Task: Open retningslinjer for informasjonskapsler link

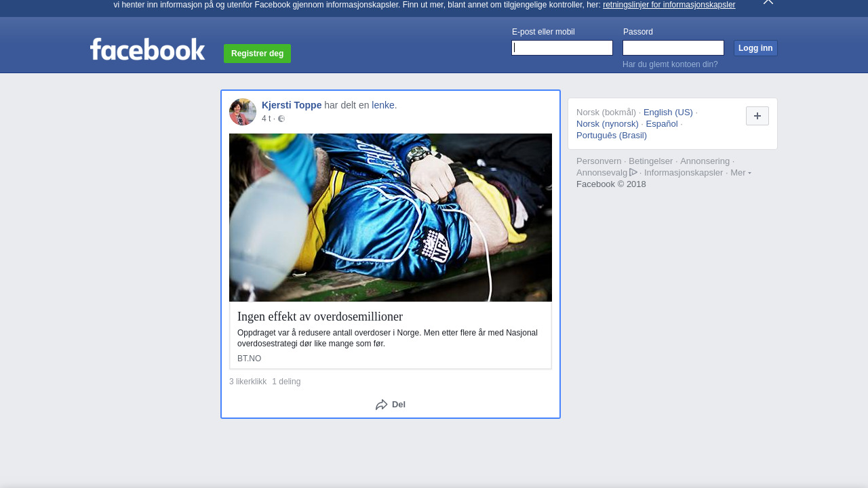Action: (x=669, y=5)
